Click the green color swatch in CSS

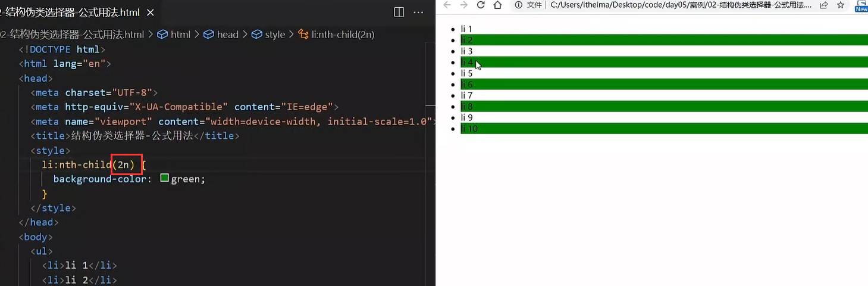[x=165, y=178]
